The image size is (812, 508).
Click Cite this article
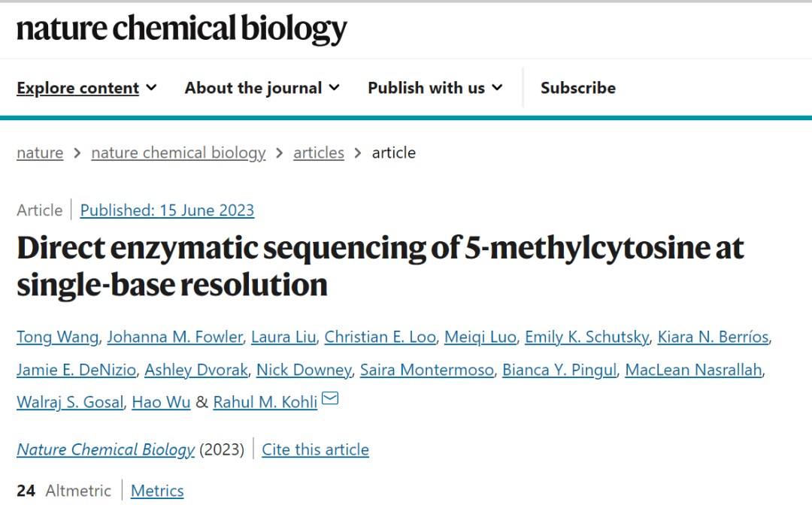[x=315, y=449]
